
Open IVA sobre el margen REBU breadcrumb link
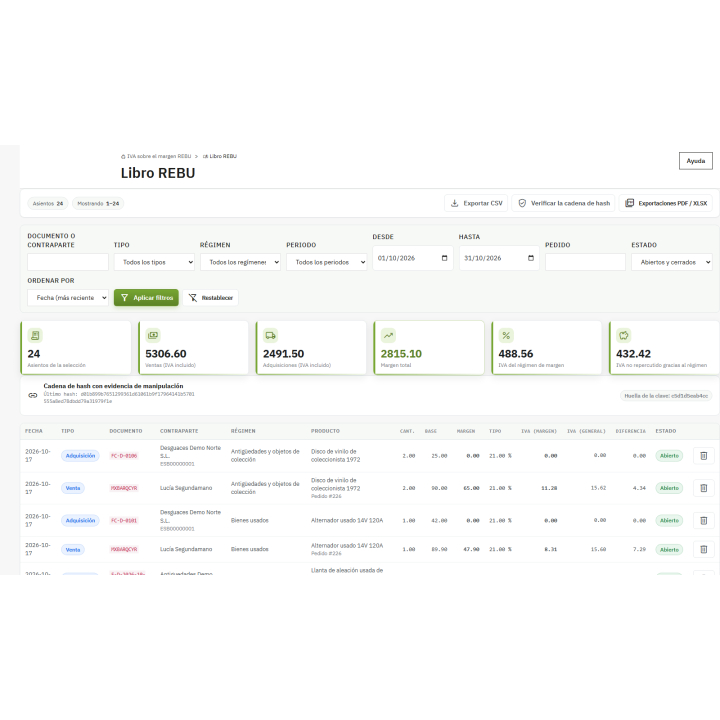pyautogui.click(x=156, y=157)
